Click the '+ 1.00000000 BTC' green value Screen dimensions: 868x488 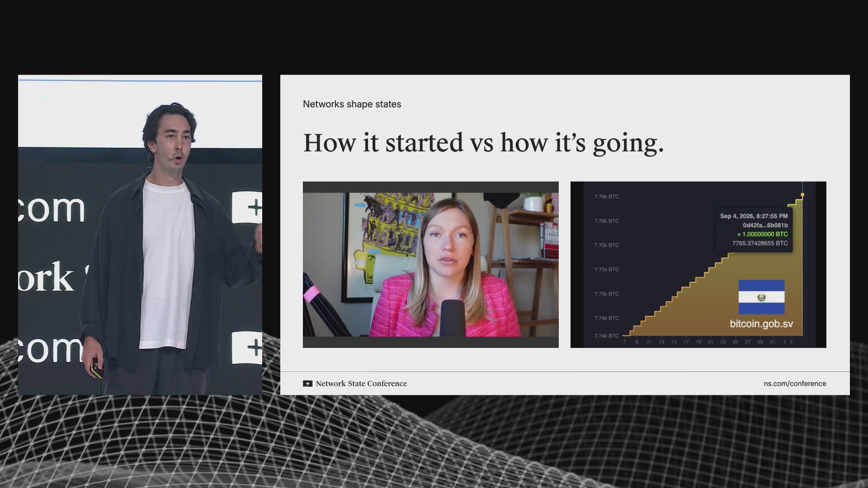[762, 234]
